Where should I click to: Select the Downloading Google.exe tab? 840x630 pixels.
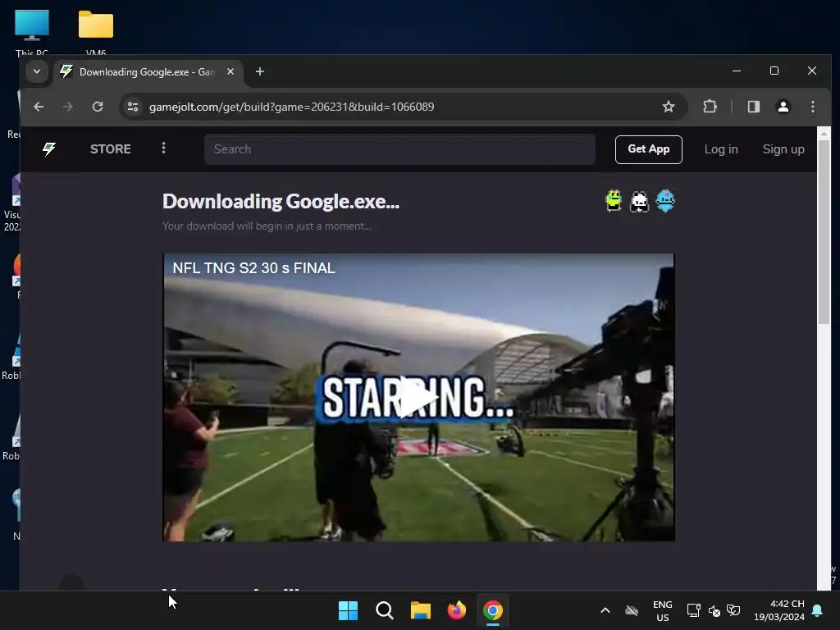tap(147, 72)
